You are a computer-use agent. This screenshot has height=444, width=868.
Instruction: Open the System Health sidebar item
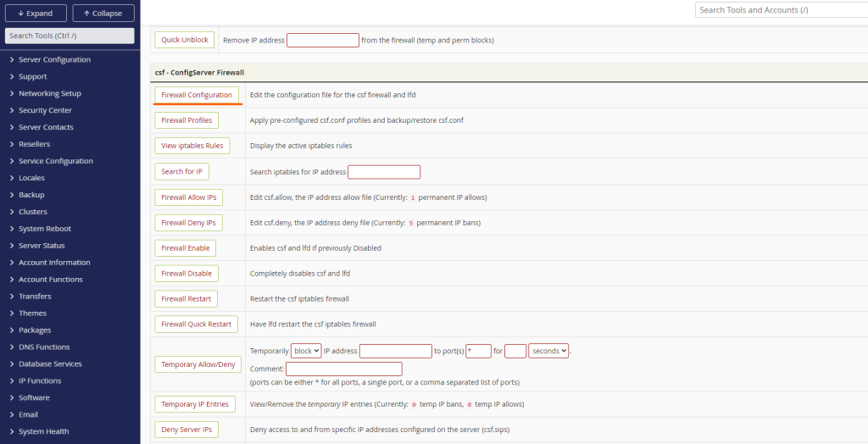point(43,431)
